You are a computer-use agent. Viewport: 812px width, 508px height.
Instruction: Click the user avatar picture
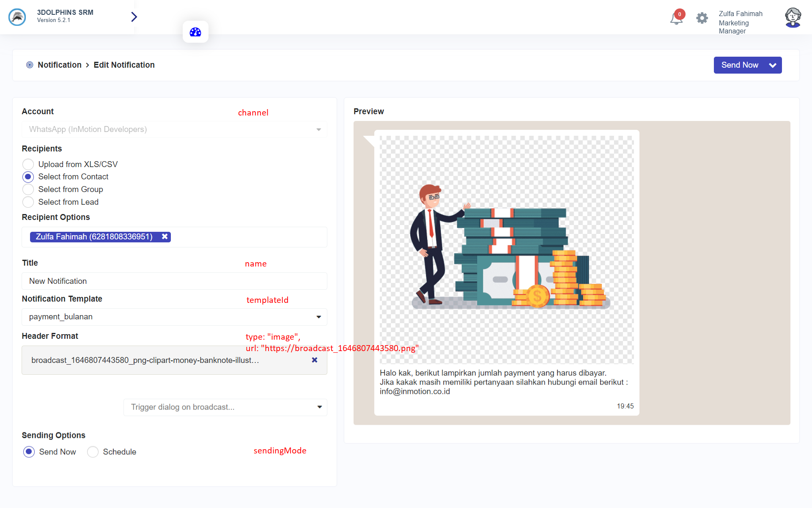pos(793,18)
